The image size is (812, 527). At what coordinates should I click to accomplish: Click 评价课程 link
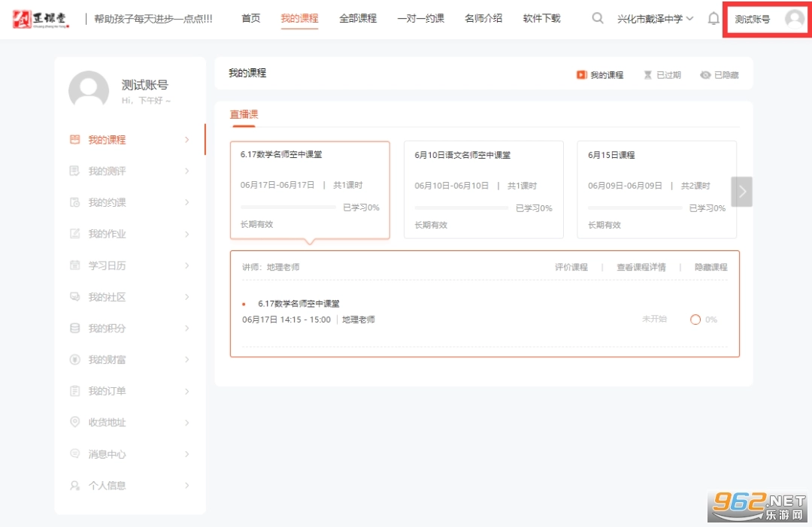(x=571, y=267)
